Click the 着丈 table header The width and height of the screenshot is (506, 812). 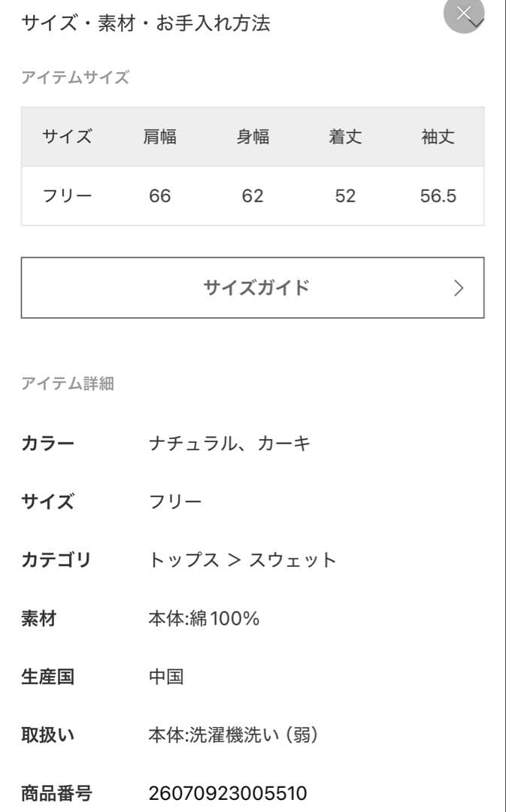pyautogui.click(x=346, y=137)
